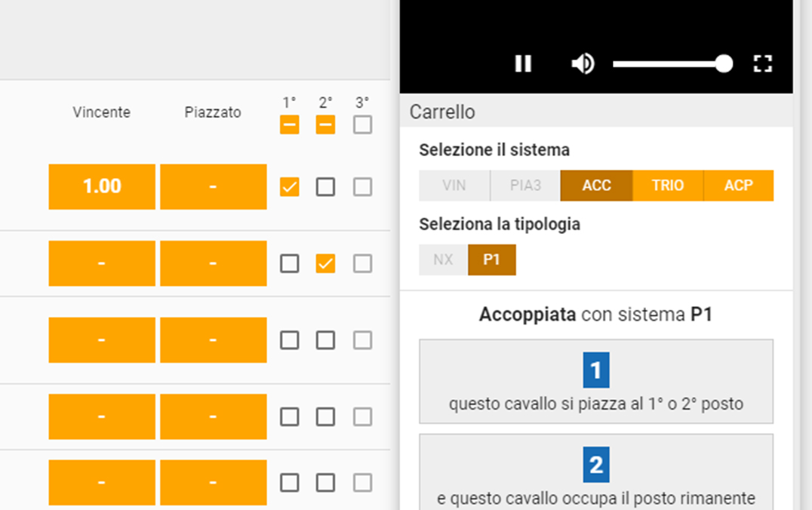Click first row Piazzato odds button
812x510 pixels.
tap(214, 187)
